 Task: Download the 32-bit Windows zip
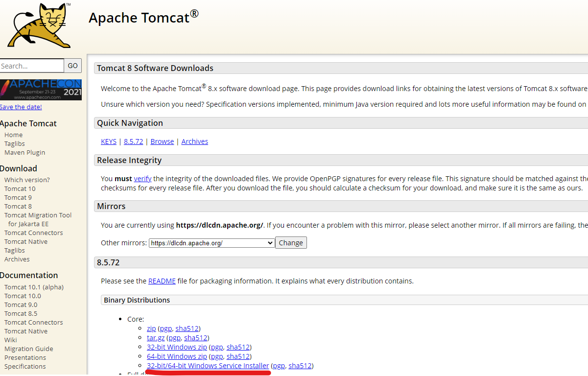(177, 347)
